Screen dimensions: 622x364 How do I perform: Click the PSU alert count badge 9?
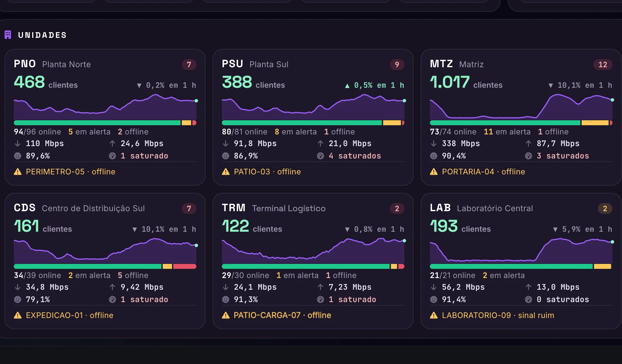(397, 64)
